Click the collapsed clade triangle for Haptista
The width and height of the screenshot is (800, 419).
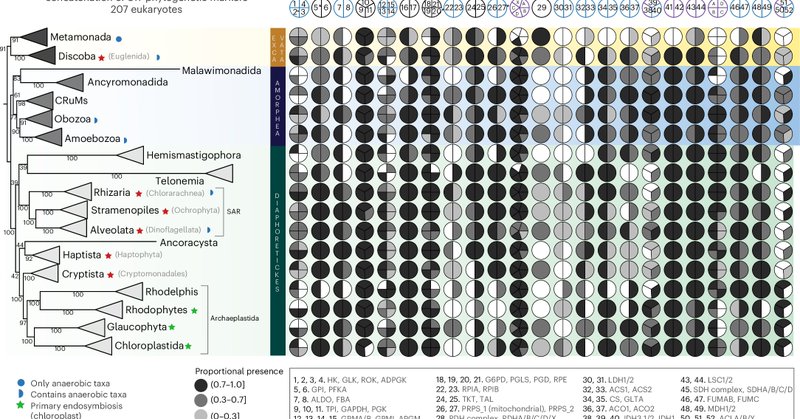[x=47, y=255]
